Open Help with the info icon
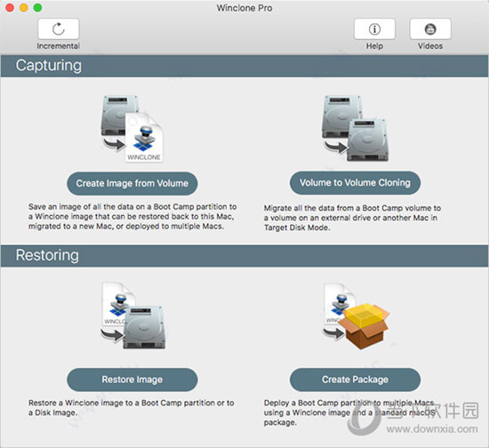The width and height of the screenshot is (489, 448). pyautogui.click(x=374, y=29)
